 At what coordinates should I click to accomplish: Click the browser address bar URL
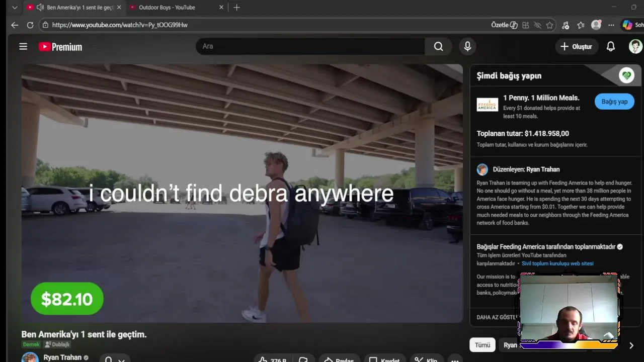click(120, 25)
